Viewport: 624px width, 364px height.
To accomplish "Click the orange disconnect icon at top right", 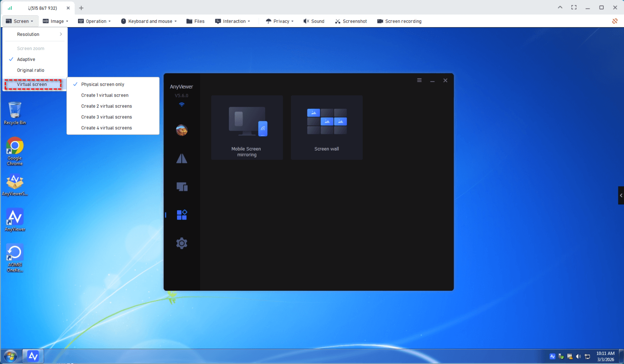I will pyautogui.click(x=615, y=21).
